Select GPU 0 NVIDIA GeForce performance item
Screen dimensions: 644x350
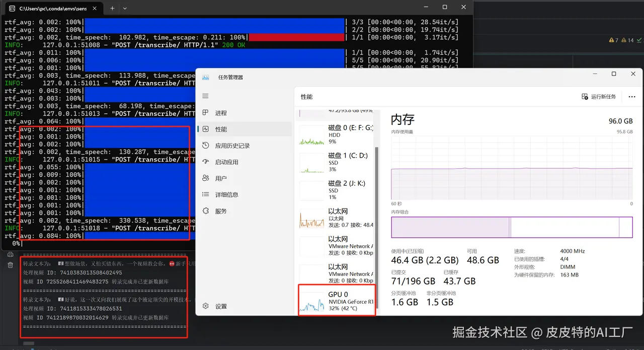tap(336, 301)
